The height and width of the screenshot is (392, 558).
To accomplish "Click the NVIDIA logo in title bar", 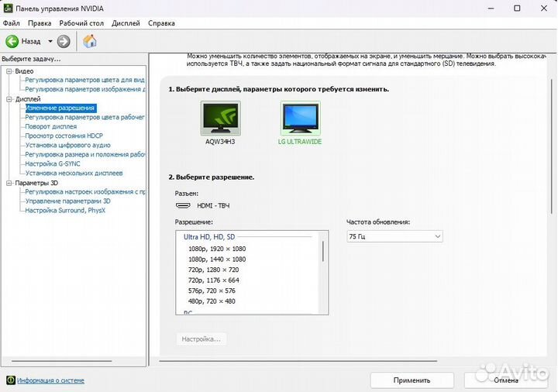I will (9, 8).
